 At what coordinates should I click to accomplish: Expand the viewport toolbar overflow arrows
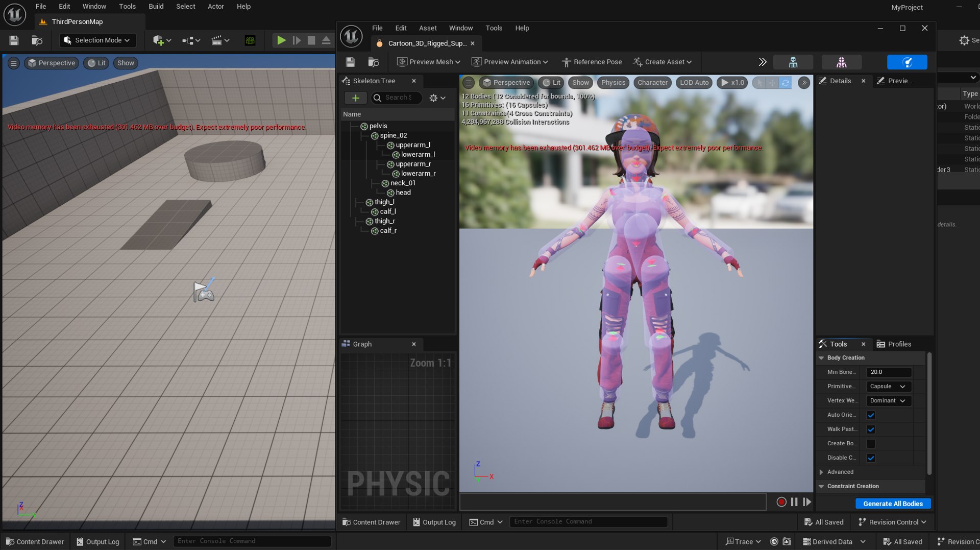coord(803,82)
